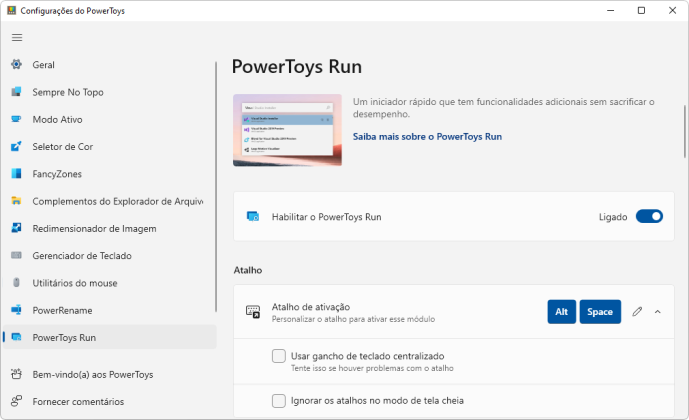Click the Bem-vindo(a) aos PowerToys icon

click(16, 374)
